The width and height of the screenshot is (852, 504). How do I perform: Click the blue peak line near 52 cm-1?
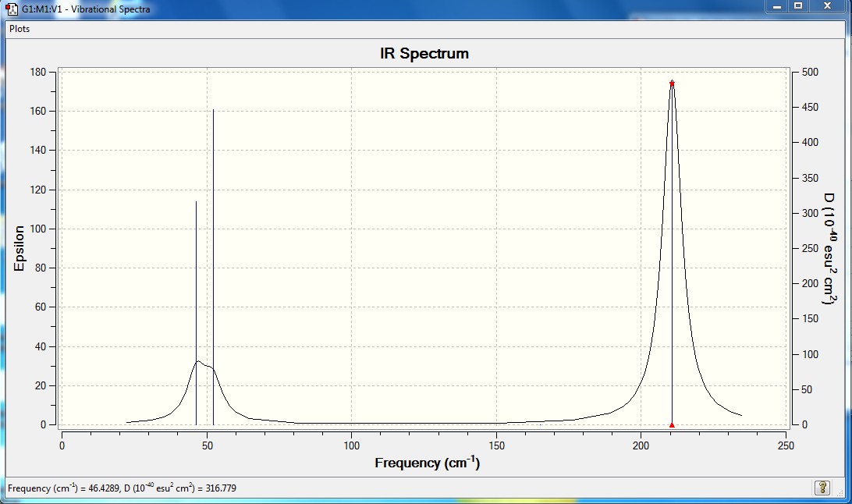coord(214,267)
